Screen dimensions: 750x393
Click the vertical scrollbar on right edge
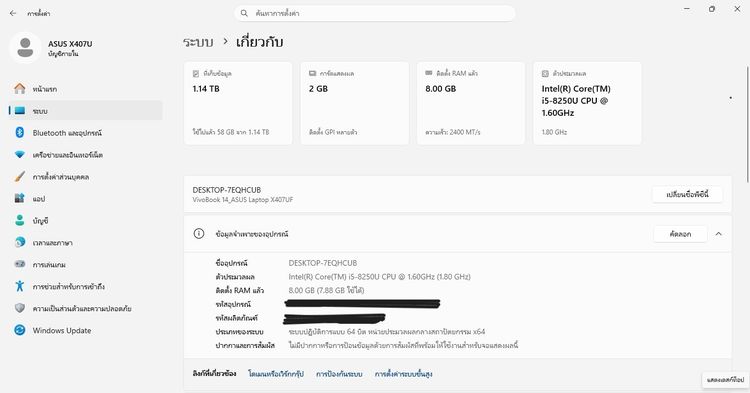click(748, 124)
